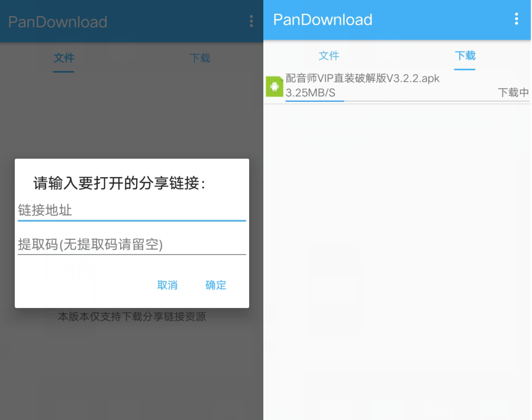Select 下载 tab in left dimmed screen

point(200,57)
